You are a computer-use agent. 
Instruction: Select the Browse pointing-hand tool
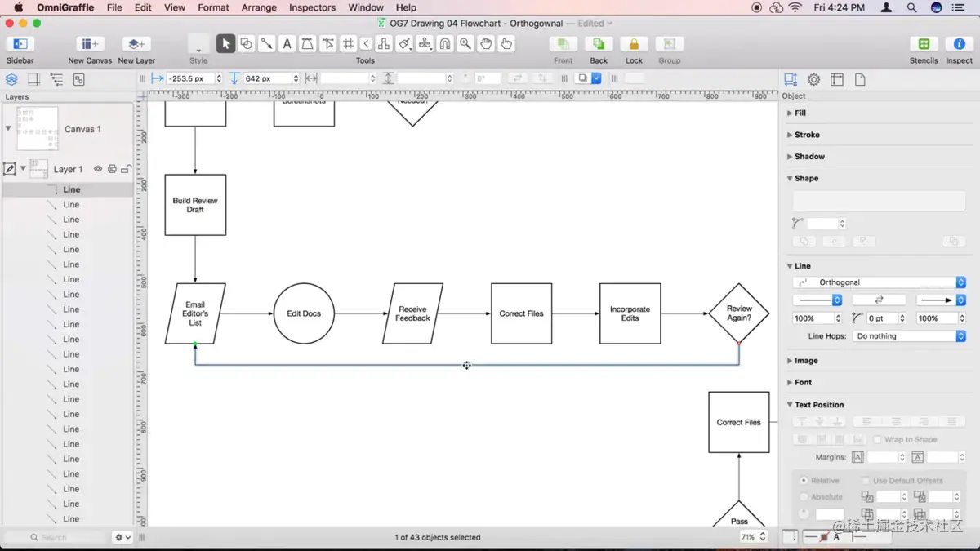click(506, 44)
